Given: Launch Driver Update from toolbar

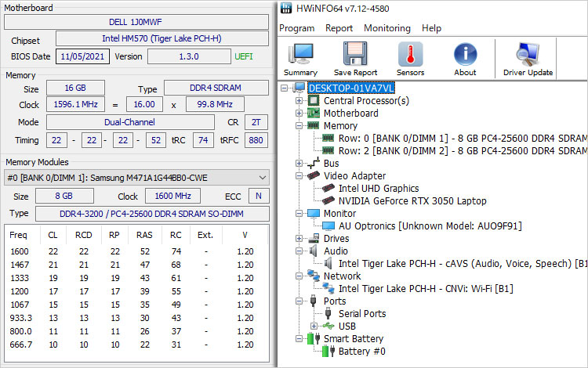Looking at the screenshot, I should (528, 59).
